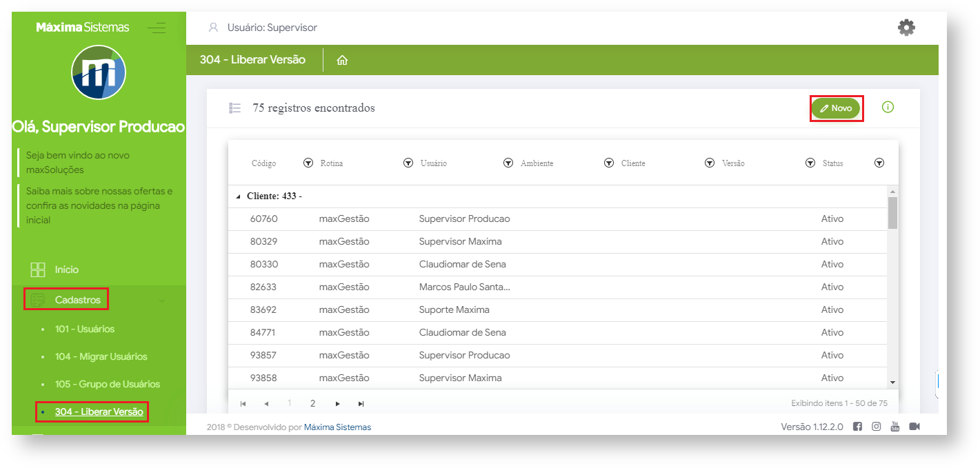Go to page 2 of results
This screenshot has height=468, width=980.
312,403
